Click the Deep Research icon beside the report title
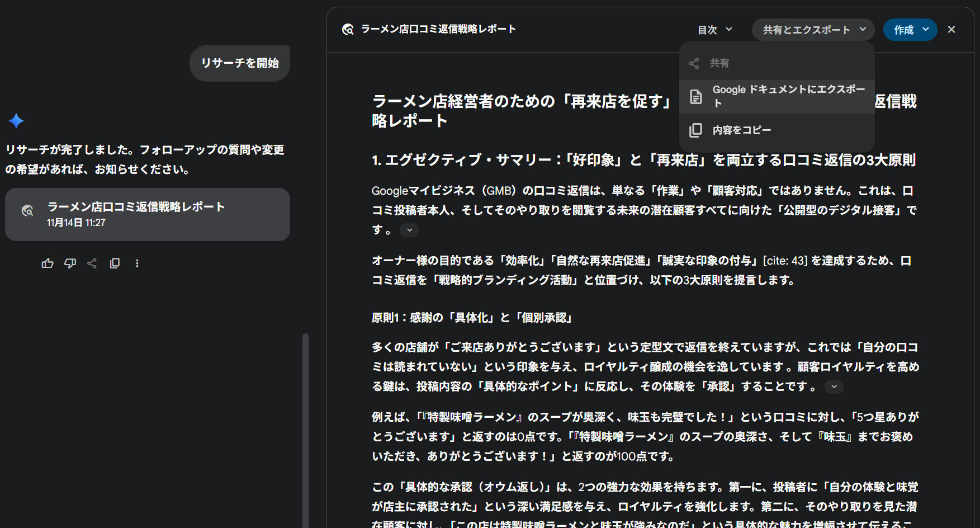This screenshot has width=980, height=528. [348, 29]
